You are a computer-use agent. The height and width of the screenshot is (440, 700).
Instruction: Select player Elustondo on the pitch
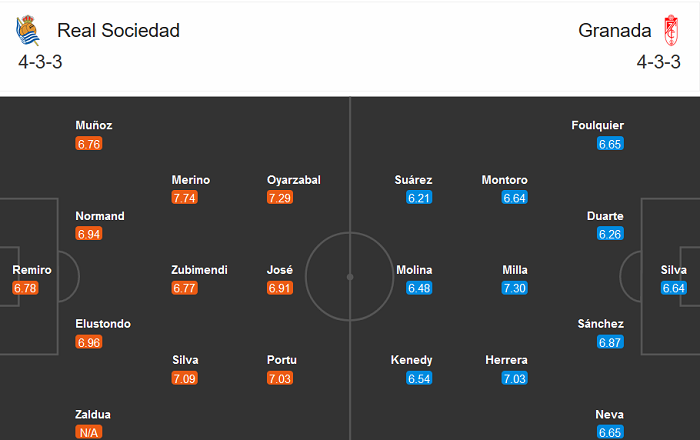tap(103, 324)
